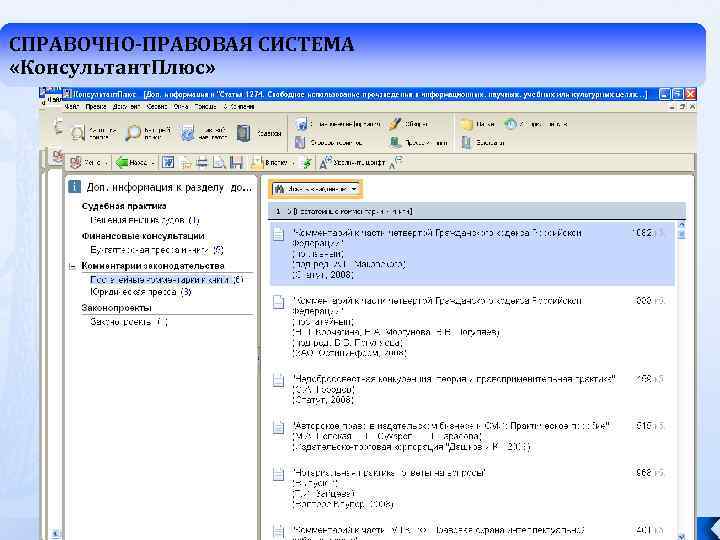
Task: Open Карточка поиска search card icon
Action: [x=78, y=133]
